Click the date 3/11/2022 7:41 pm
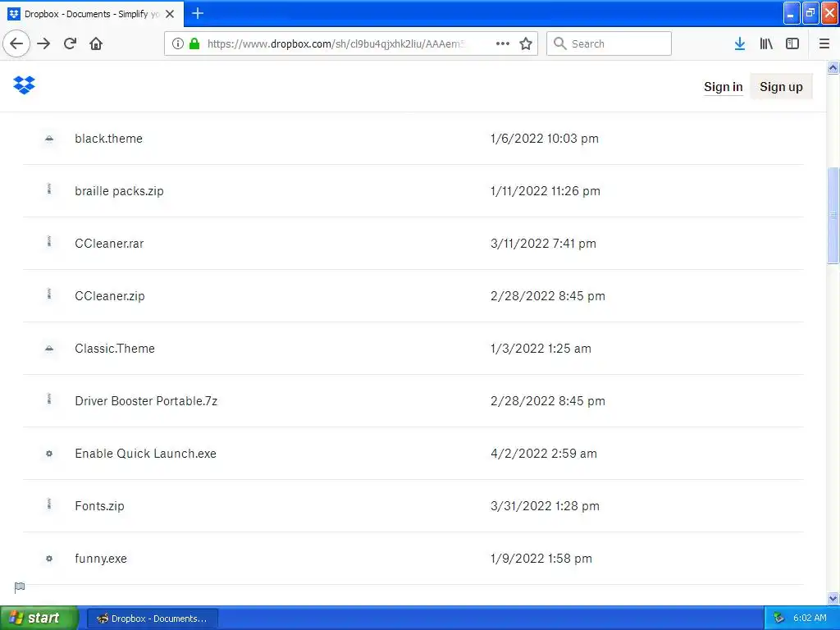The image size is (840, 630). tap(543, 244)
